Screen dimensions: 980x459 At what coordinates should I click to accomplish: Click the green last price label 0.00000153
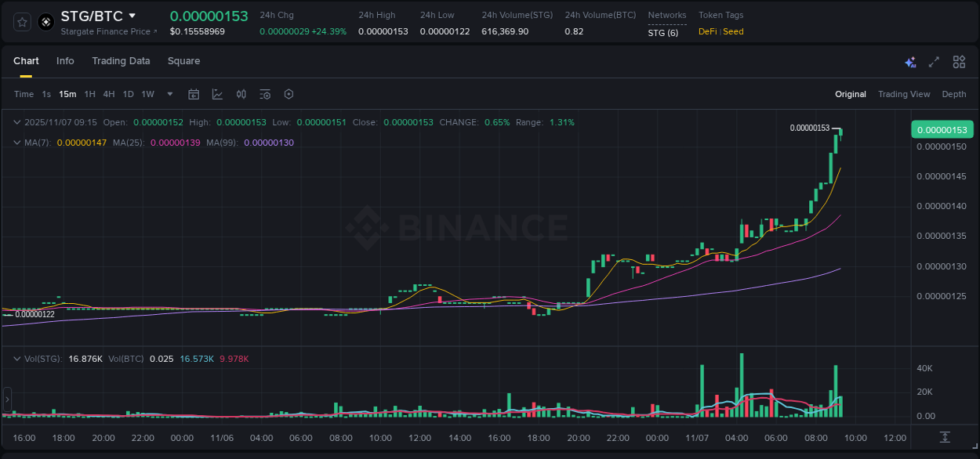[x=942, y=129]
